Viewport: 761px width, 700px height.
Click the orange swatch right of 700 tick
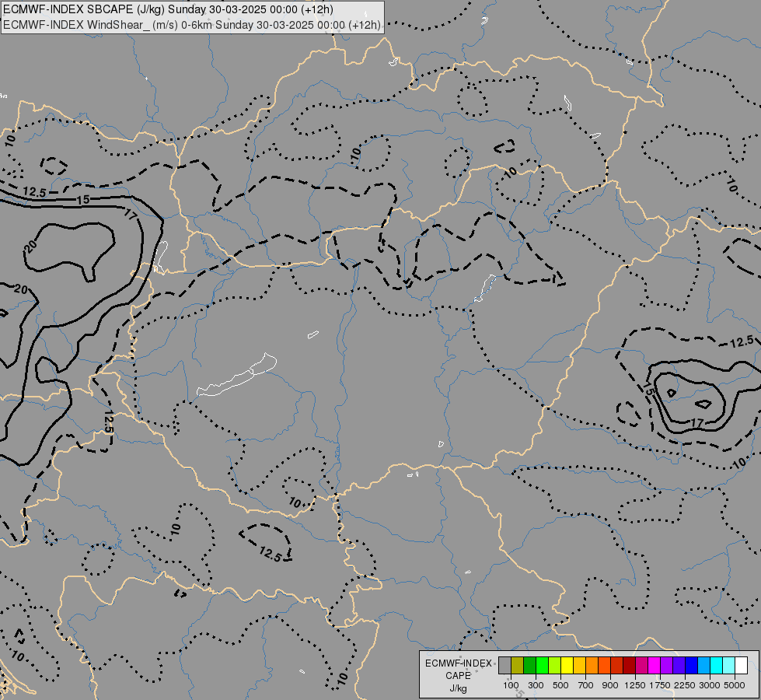click(x=592, y=666)
